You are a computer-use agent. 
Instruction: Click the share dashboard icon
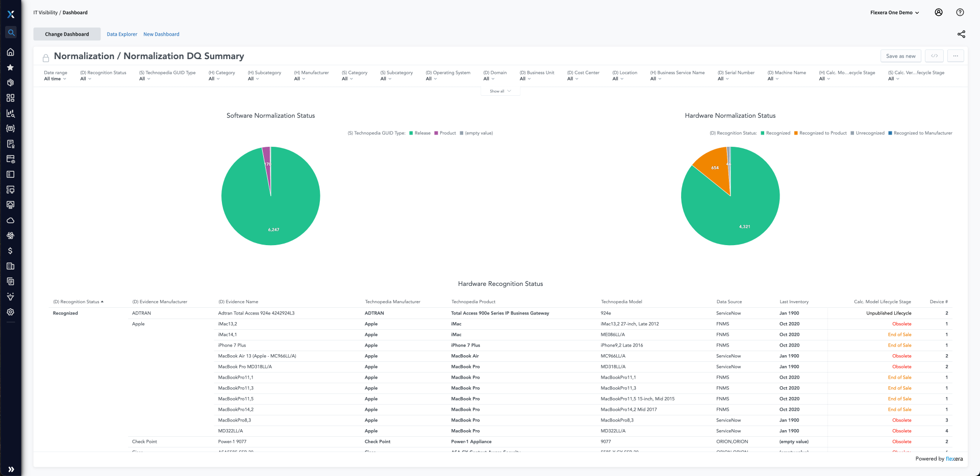(961, 34)
